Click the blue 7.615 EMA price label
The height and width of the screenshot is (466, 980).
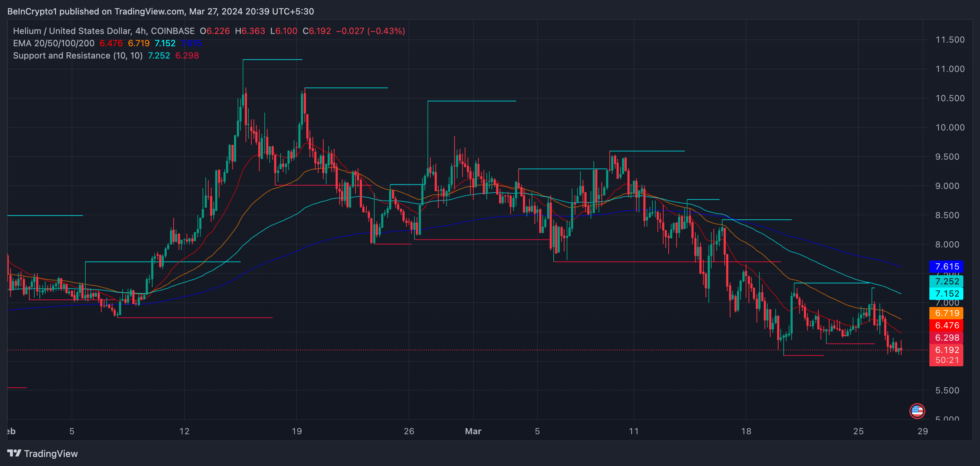(946, 267)
